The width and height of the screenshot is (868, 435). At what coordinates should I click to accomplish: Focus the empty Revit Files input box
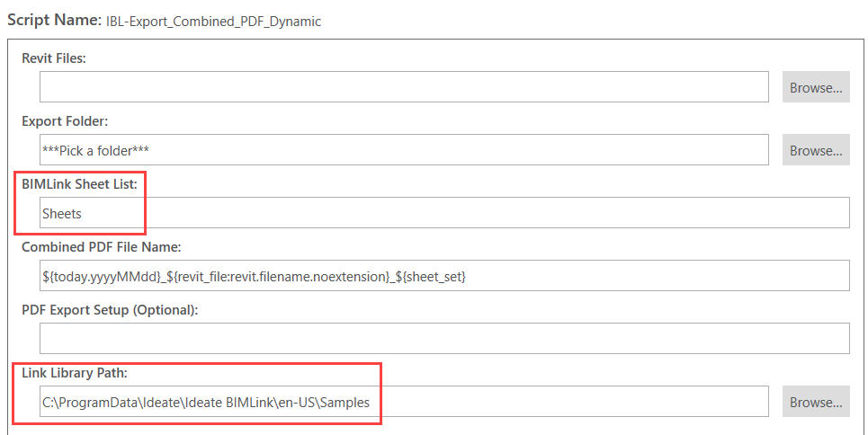[x=404, y=87]
